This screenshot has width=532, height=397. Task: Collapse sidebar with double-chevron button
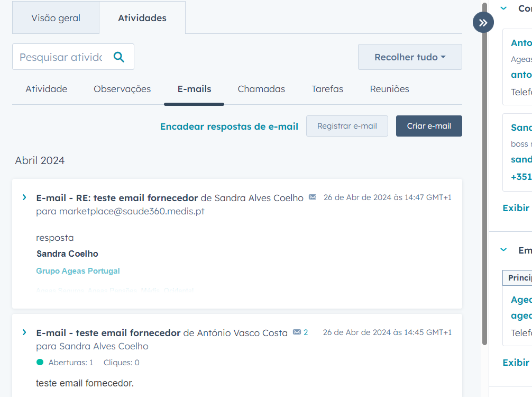coord(483,23)
